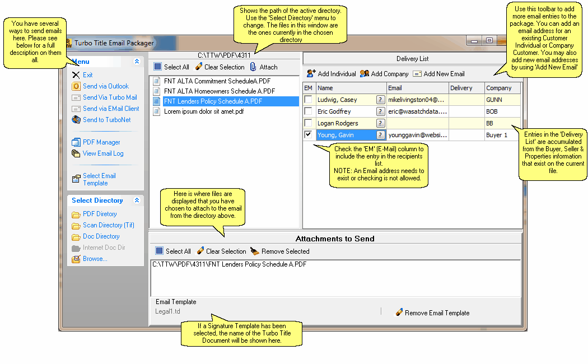The height and width of the screenshot is (364, 588).
Task: Click the Delivery column header
Action: pos(466,88)
